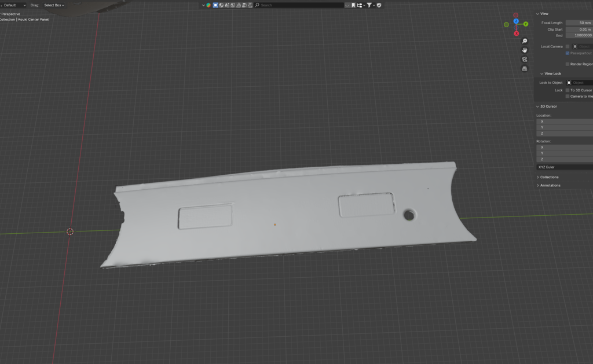Screen dimensions: 593x364
Task: Click the red X axis gizmo
Action: coord(516,34)
